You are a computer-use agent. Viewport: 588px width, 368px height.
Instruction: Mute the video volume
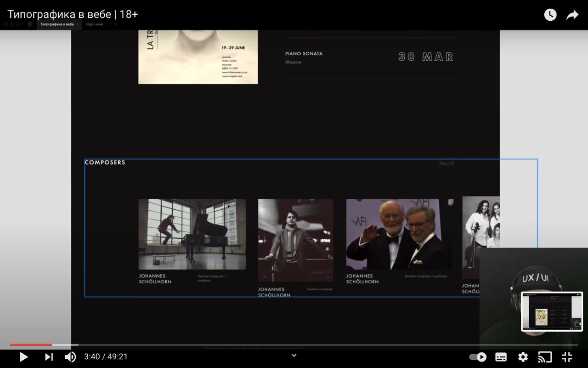pyautogui.click(x=70, y=356)
